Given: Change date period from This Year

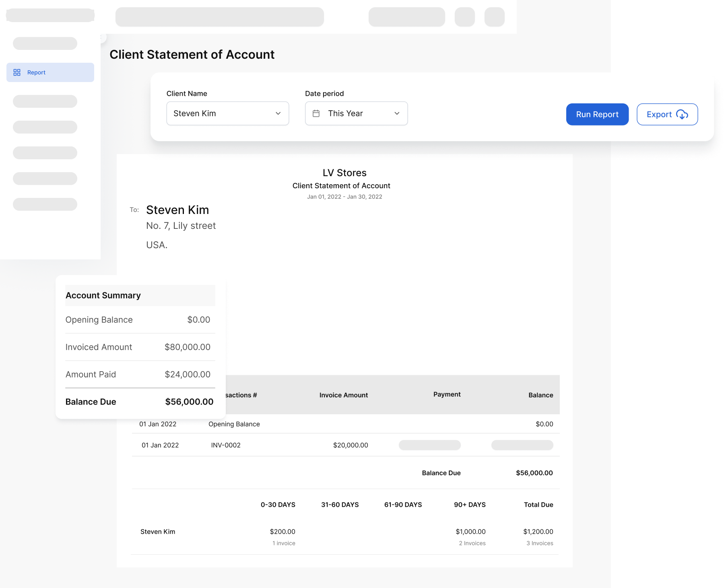Looking at the screenshot, I should click(x=356, y=113).
